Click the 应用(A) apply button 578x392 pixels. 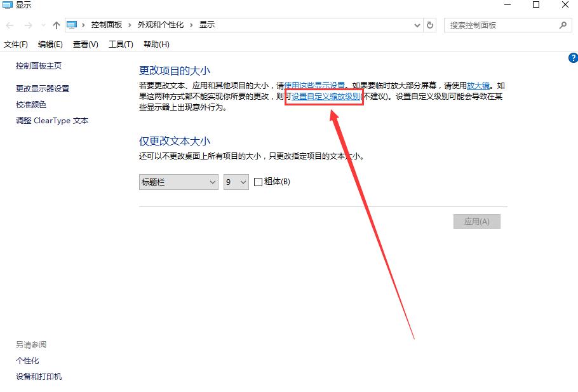476,221
